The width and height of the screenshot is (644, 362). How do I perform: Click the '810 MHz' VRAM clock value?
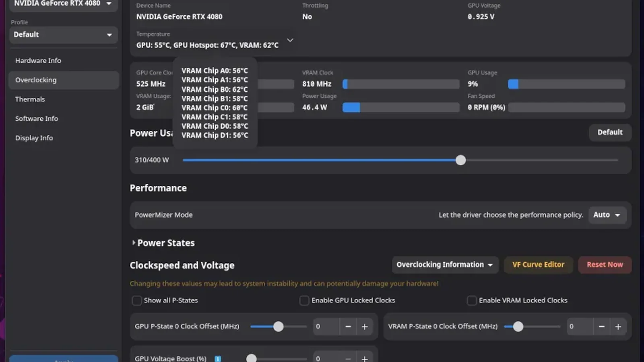317,84
